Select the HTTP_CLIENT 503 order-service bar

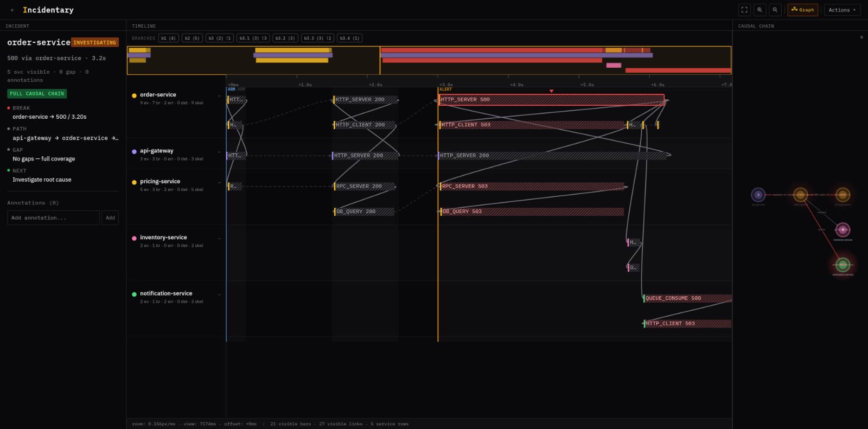tap(532, 125)
